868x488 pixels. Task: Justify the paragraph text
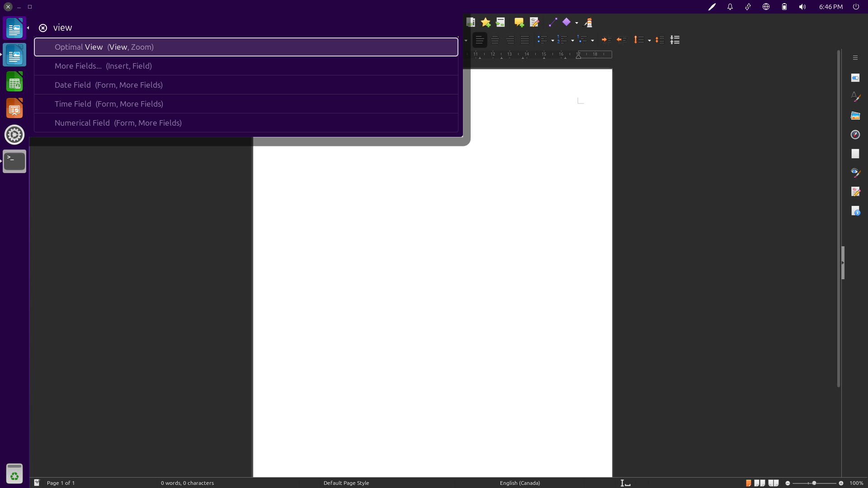(525, 40)
